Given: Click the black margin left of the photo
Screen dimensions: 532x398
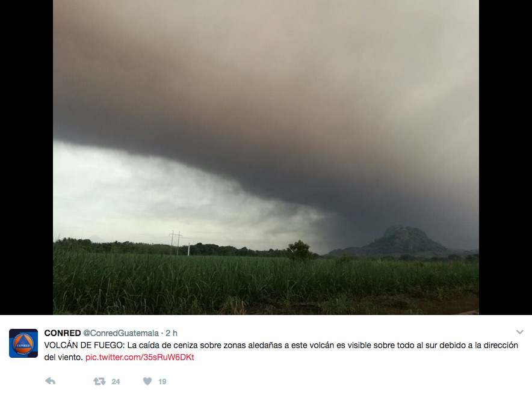Looking at the screenshot, I should point(26,158).
